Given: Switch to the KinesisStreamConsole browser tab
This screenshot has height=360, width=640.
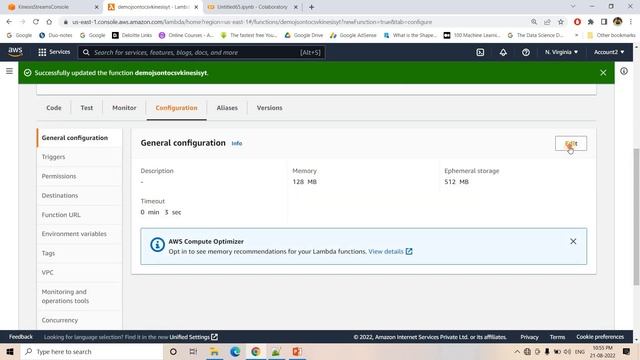Looking at the screenshot, I should point(52,7).
